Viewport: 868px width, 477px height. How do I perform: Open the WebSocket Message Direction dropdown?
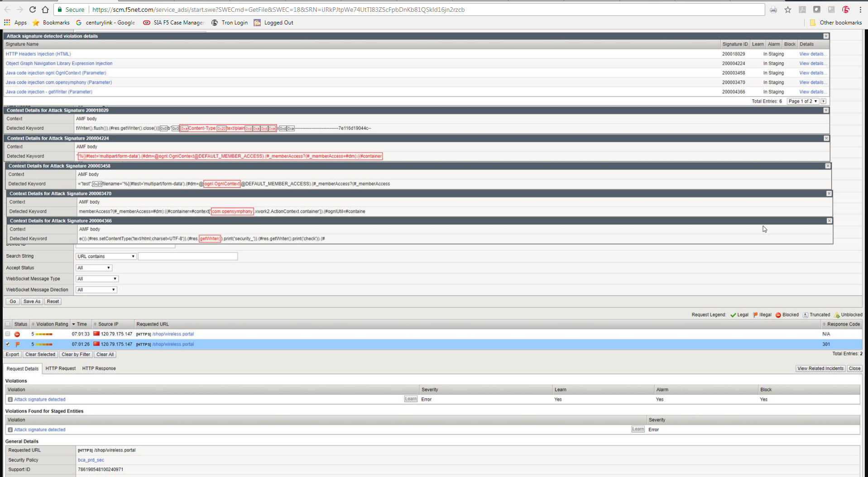click(96, 289)
